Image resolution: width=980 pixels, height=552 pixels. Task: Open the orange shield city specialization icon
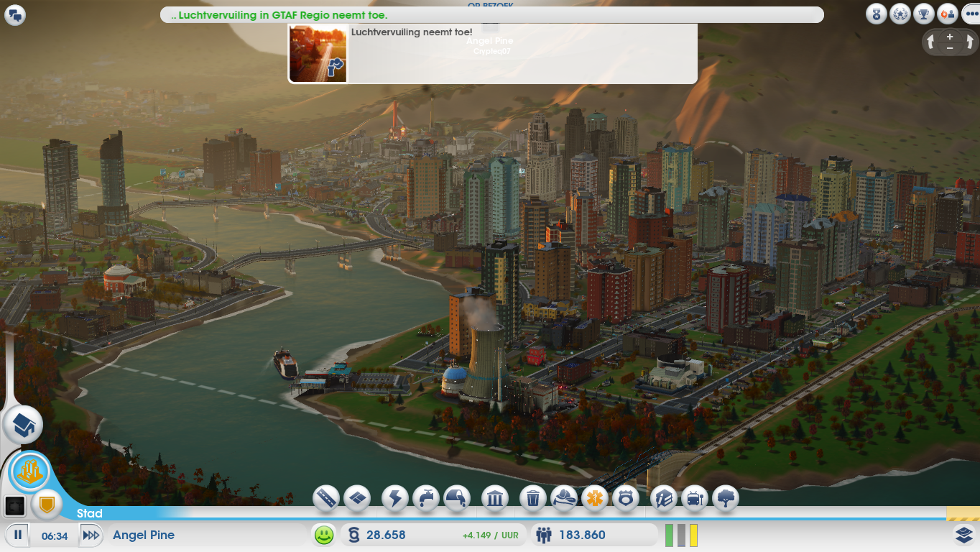[47, 505]
